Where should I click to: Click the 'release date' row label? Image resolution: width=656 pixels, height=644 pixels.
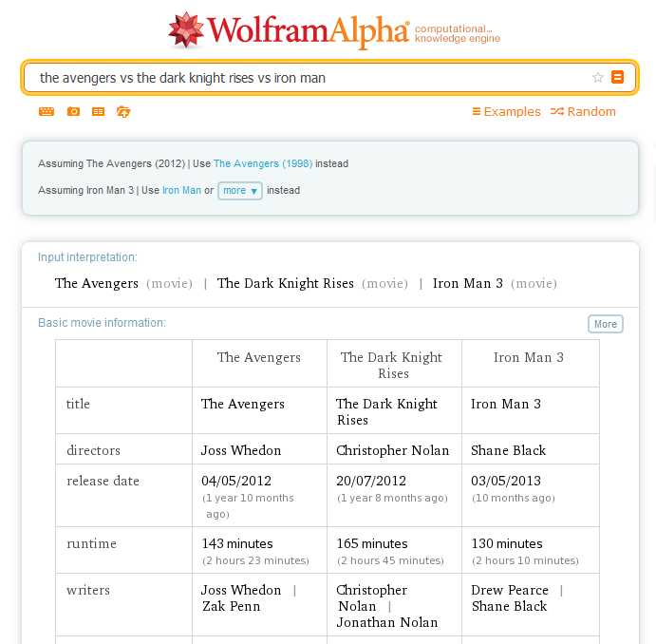tap(103, 481)
